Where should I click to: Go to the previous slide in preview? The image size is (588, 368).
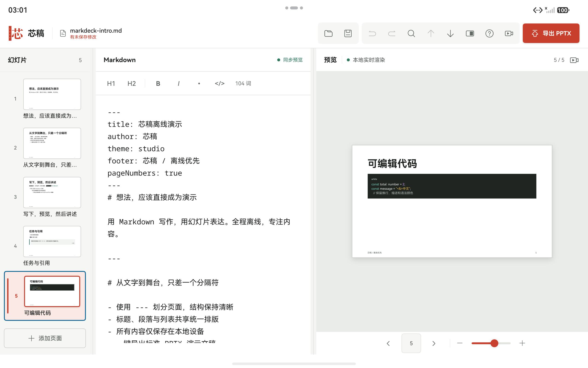tap(388, 343)
